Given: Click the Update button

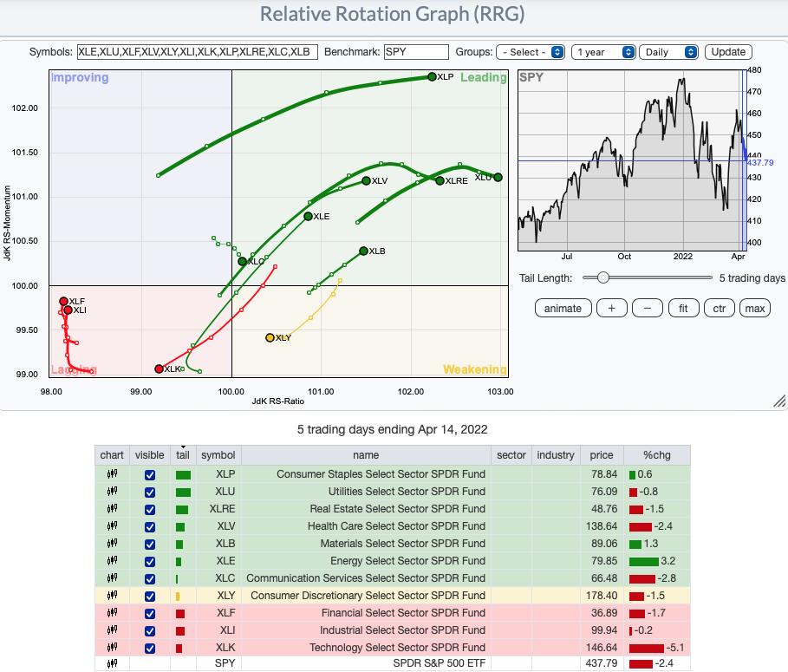Looking at the screenshot, I should click(728, 52).
